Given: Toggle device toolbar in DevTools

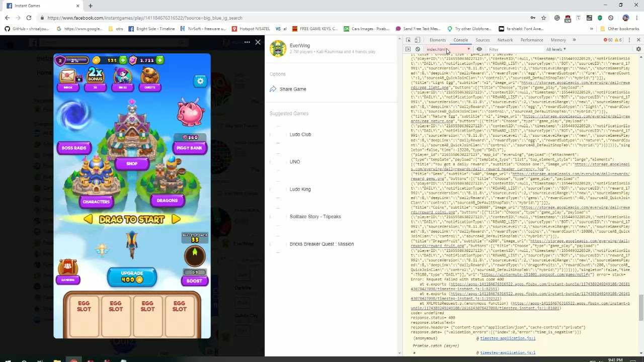Looking at the screenshot, I should 417,40.
